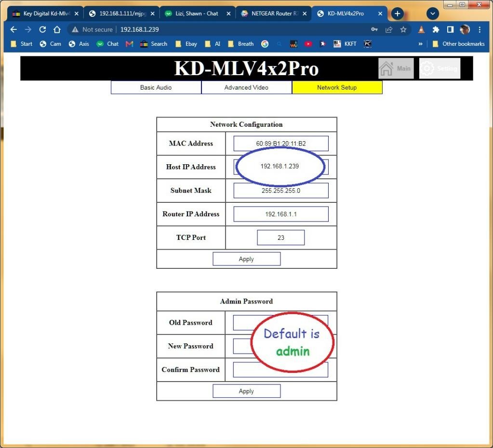Open the Ebay bookmark folder
Viewport: 493px width, 448px height.
[x=186, y=44]
